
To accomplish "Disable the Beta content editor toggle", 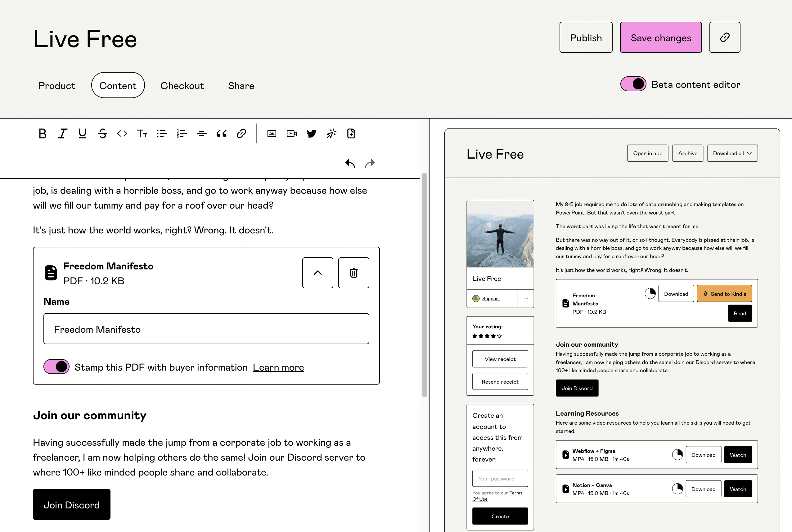I will pos(633,84).
